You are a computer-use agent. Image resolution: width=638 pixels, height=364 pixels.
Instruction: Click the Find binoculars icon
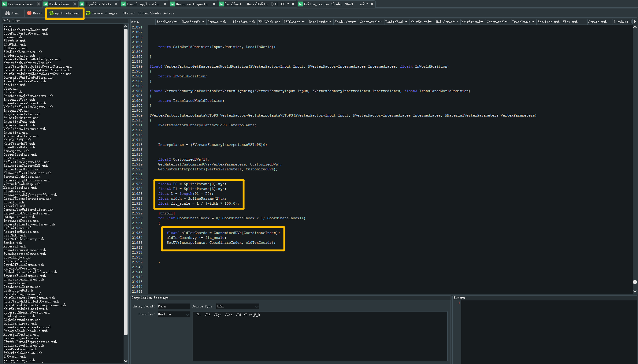pos(8,13)
